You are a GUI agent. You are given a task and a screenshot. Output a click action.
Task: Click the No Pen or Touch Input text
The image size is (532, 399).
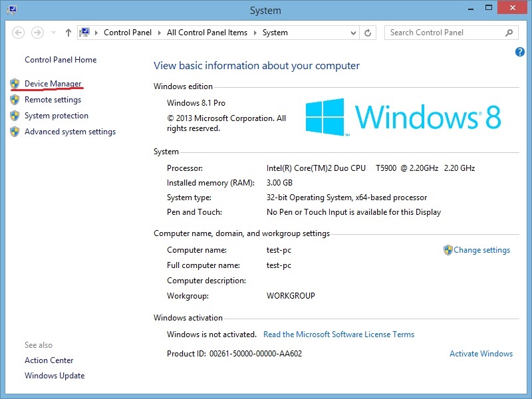pyautogui.click(x=354, y=212)
